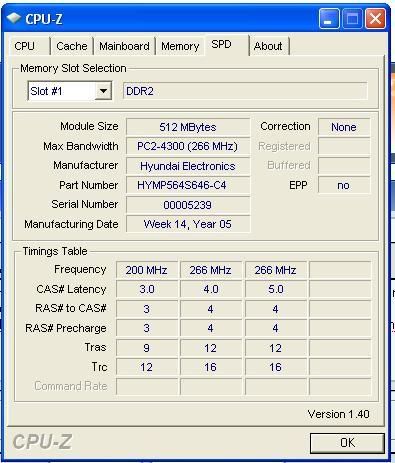395x463 pixels.
Task: Click the Serial Number label
Action: (x=85, y=204)
